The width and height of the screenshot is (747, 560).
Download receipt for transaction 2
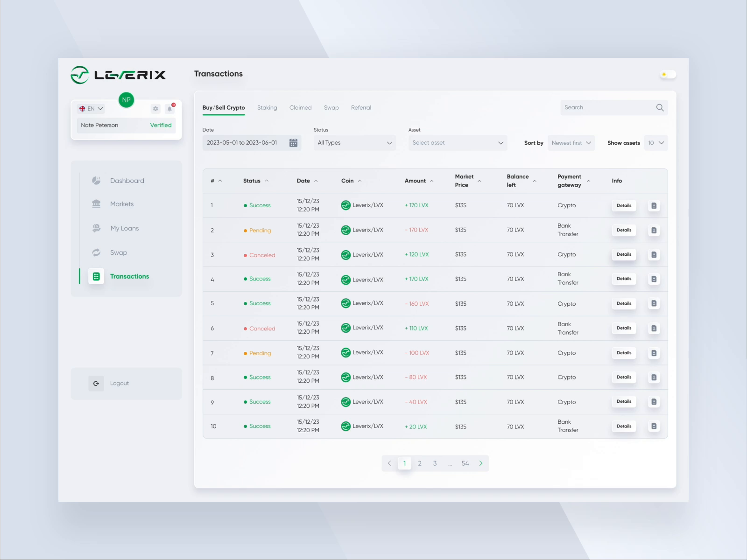(x=654, y=231)
